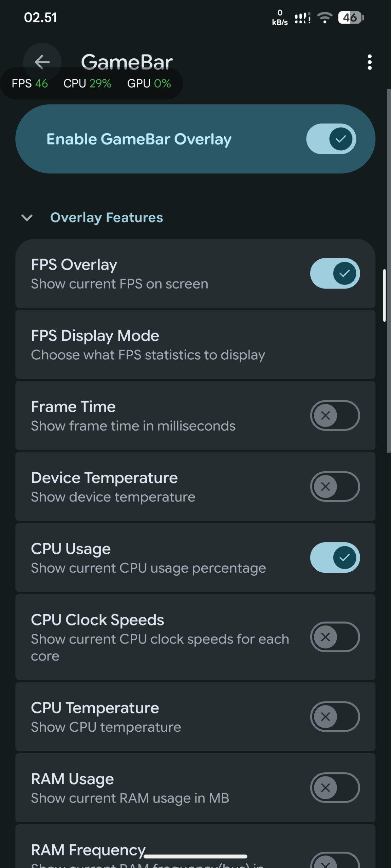Disable the Enable GameBar Overlay switch
The height and width of the screenshot is (868, 391).
[x=331, y=139]
